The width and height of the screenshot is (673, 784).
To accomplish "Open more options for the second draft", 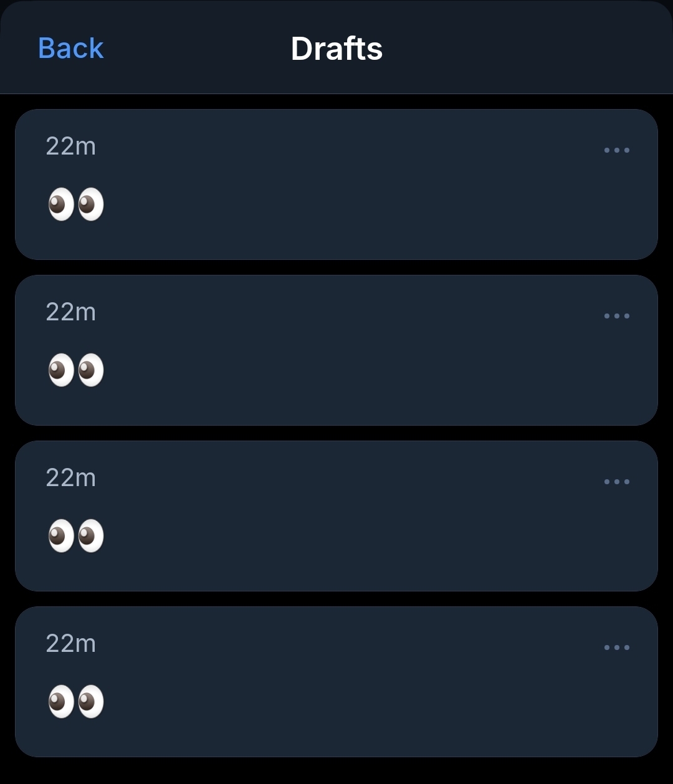I will click(616, 316).
